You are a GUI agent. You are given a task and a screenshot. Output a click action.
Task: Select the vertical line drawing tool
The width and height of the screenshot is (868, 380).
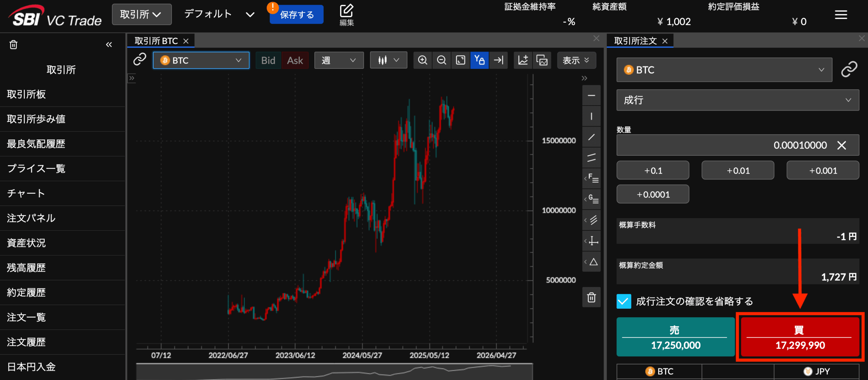pos(591,116)
